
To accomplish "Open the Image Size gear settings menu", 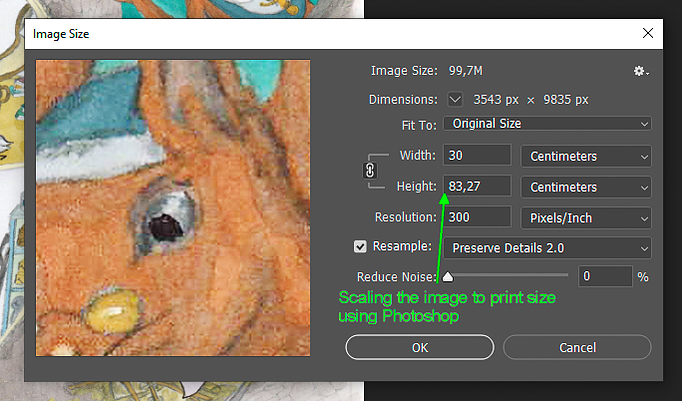I will coord(641,71).
